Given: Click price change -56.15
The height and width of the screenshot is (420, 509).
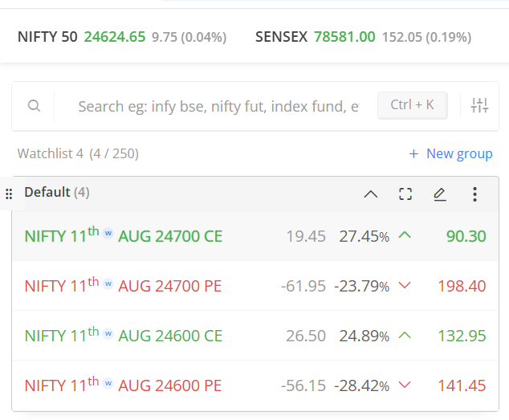Looking at the screenshot, I should pos(303,386).
